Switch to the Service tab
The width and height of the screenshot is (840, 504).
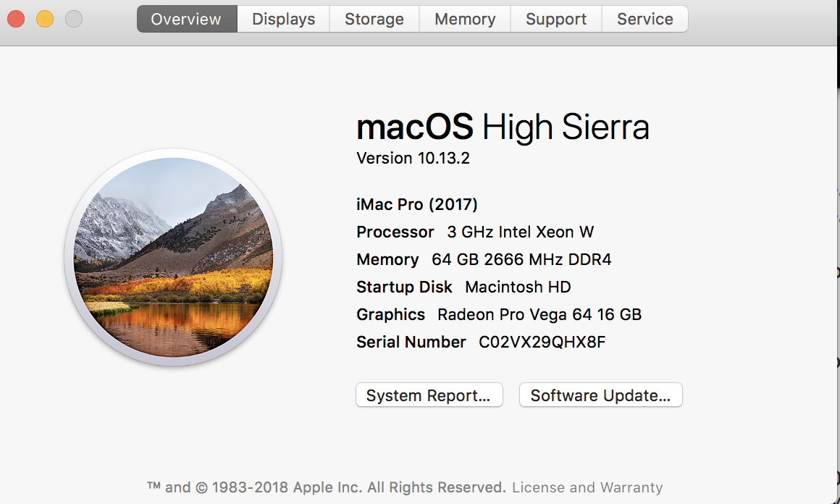pos(644,19)
